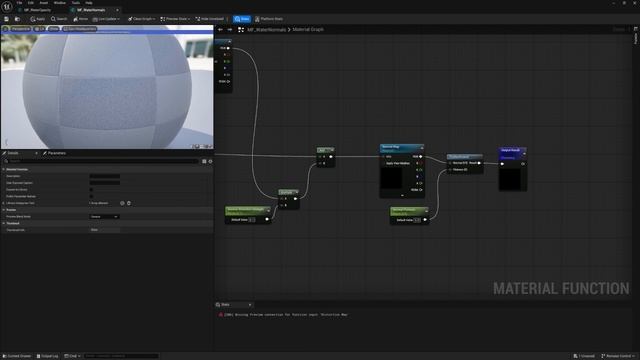Click the User Exposed Caption field

[x=105, y=183]
